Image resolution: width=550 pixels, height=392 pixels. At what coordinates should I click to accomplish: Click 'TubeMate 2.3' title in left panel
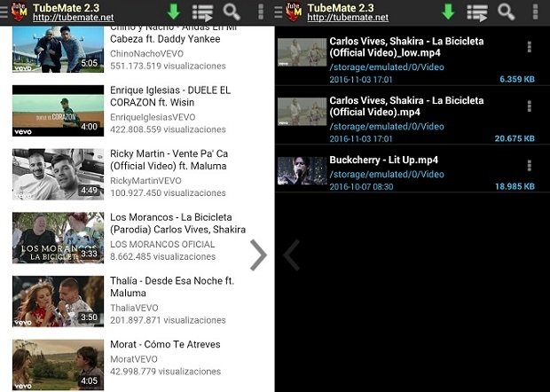tap(66, 8)
